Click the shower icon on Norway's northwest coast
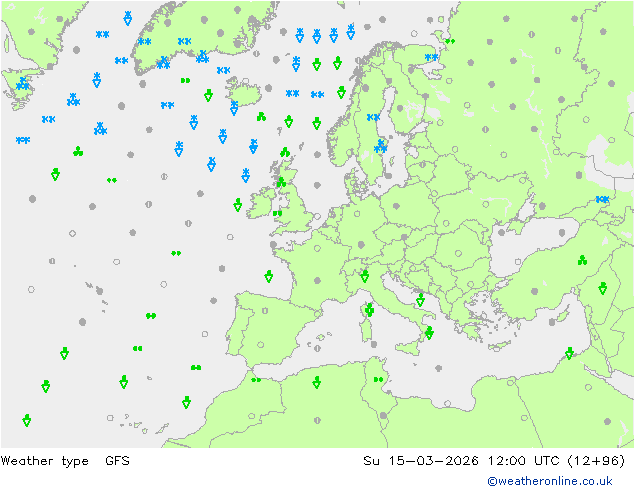Image resolution: width=634 pixels, height=490 pixels. click(341, 92)
